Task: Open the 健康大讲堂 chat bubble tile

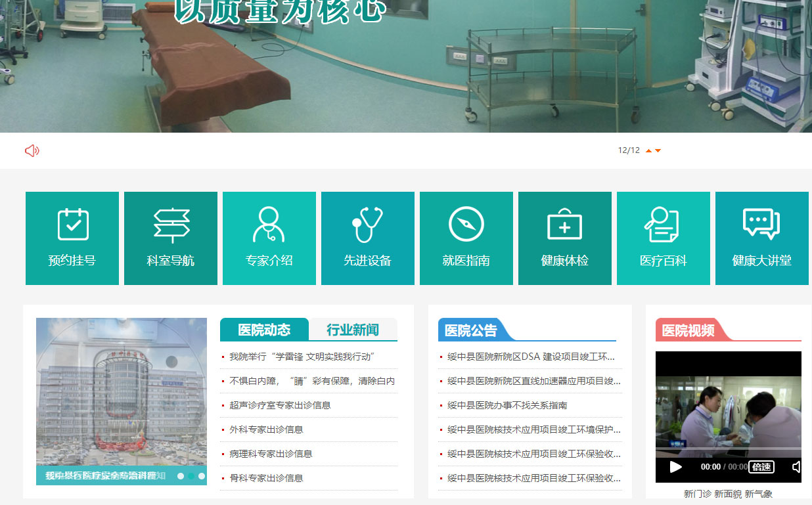Action: click(762, 238)
